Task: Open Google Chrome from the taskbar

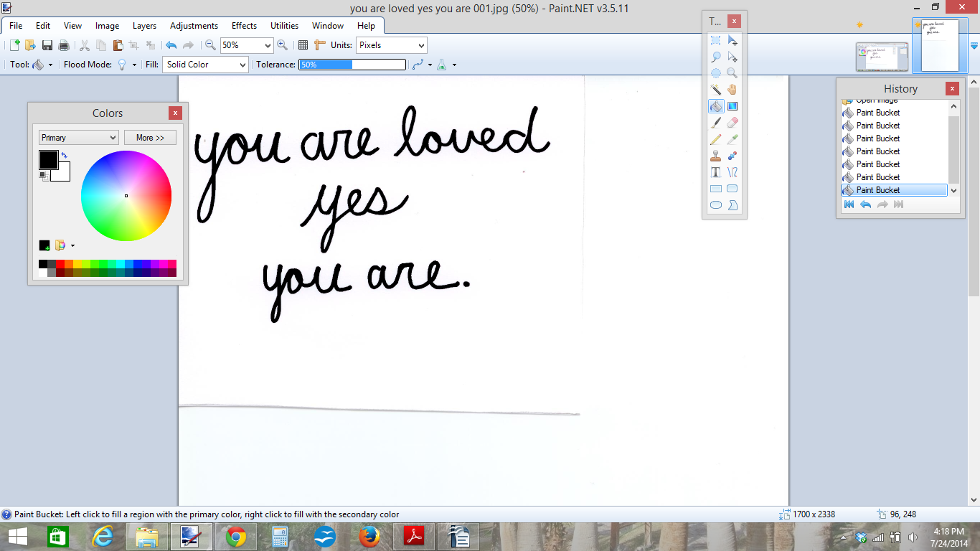Action: coord(236,536)
